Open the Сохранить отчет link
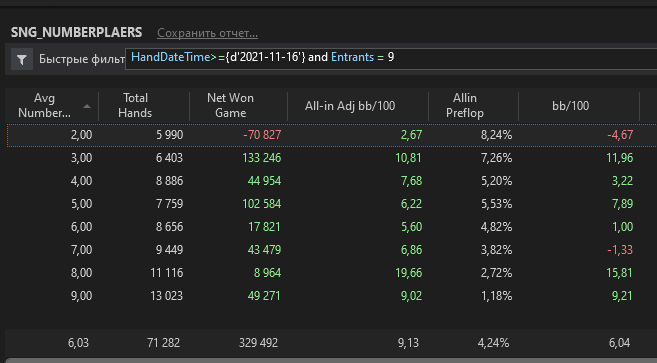This screenshot has width=657, height=363. (207, 33)
